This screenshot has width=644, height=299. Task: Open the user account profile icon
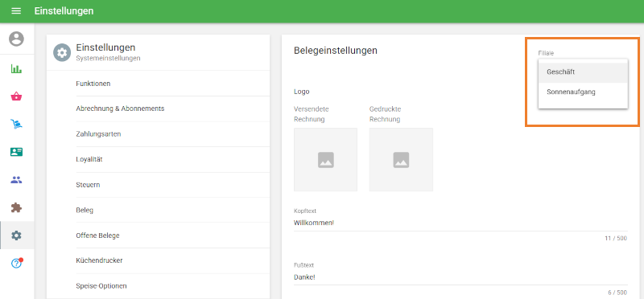pyautogui.click(x=16, y=39)
